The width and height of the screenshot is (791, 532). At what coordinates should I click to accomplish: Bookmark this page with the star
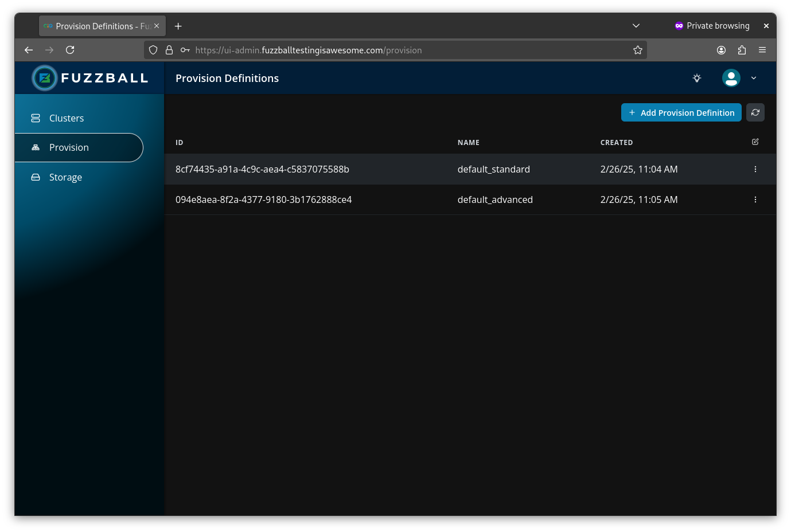(x=637, y=50)
